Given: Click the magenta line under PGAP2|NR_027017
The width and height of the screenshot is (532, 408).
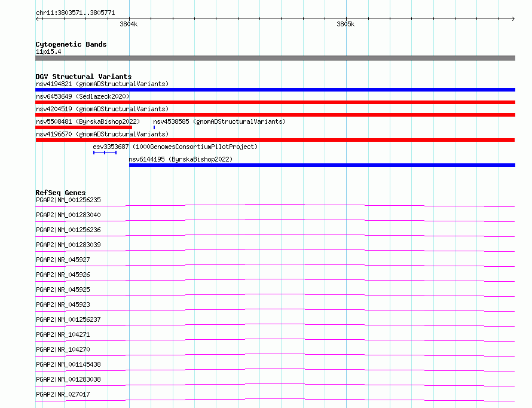Looking at the screenshot, I should click(x=275, y=400).
